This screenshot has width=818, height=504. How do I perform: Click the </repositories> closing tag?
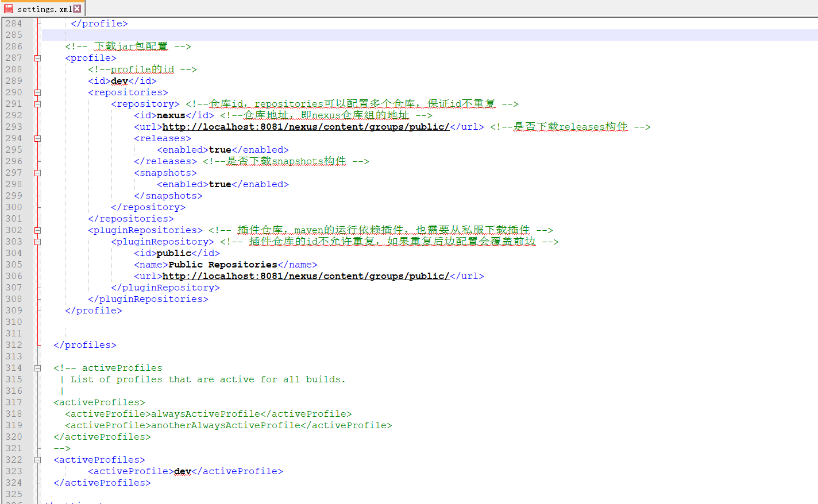(x=131, y=219)
